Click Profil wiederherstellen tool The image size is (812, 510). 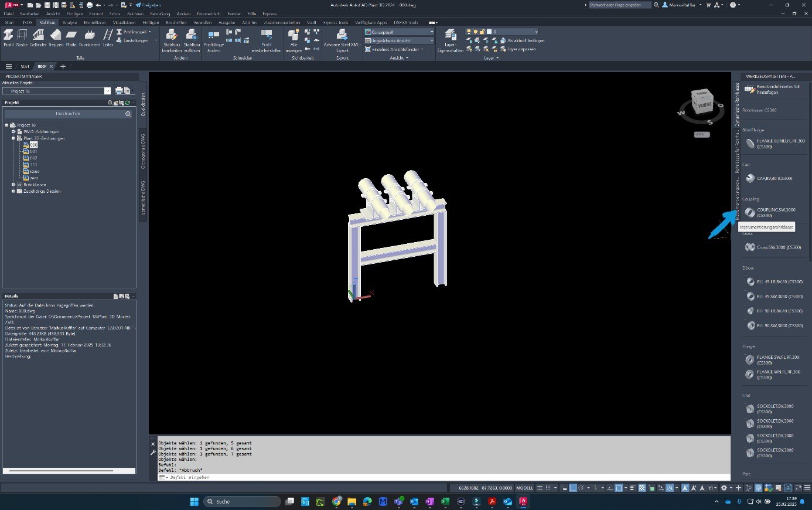pyautogui.click(x=267, y=40)
